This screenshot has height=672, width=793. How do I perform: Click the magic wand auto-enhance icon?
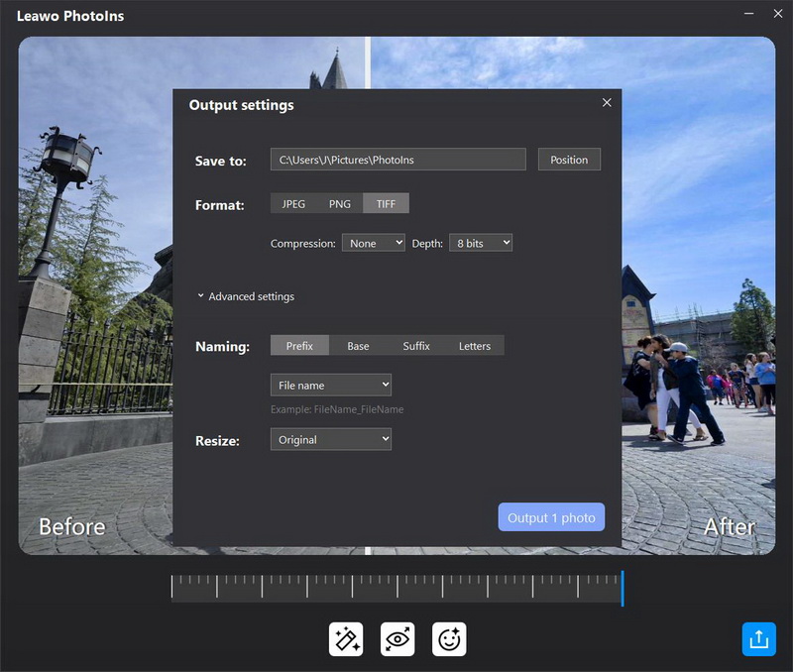pos(347,639)
